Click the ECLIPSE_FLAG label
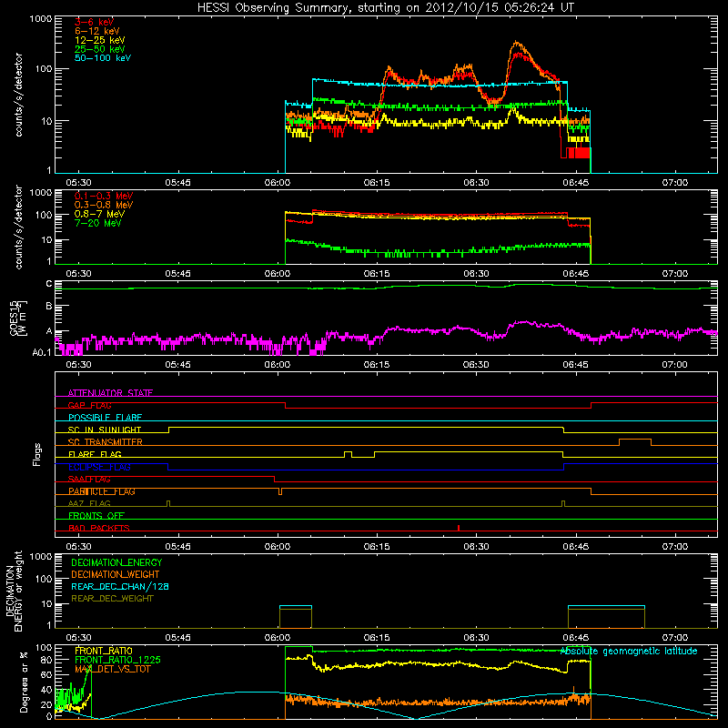Viewport: 728px width, 728px height. click(99, 467)
